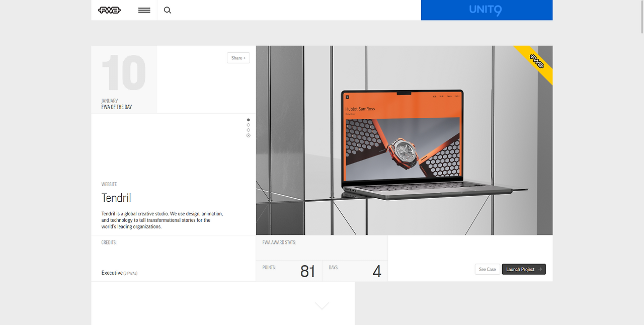Click the Share + button
644x325 pixels.
[x=238, y=58]
